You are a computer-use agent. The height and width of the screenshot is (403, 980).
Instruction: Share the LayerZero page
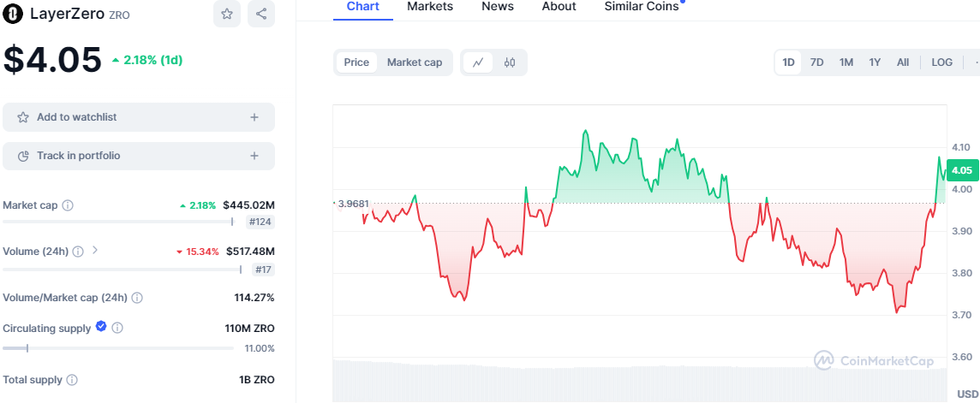261,14
